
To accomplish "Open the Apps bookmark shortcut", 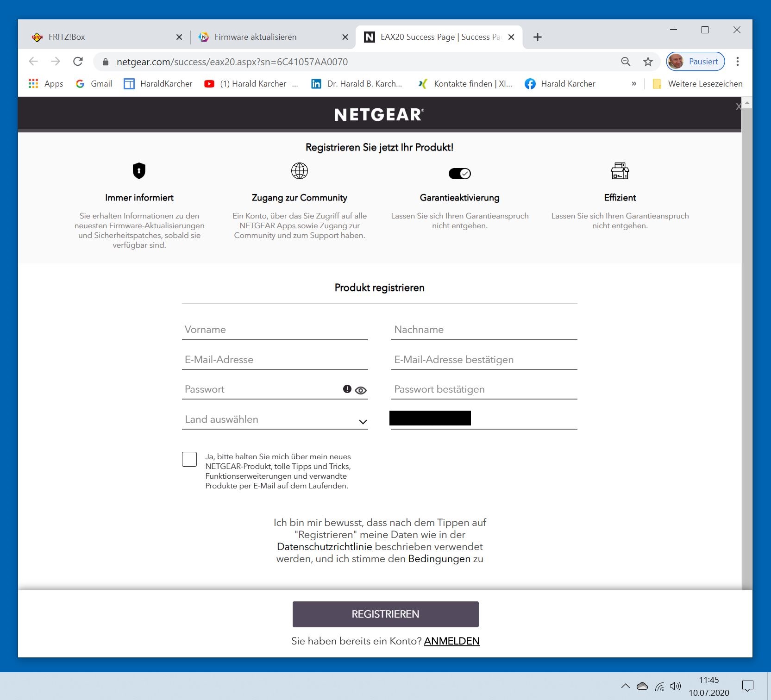I will click(x=46, y=84).
